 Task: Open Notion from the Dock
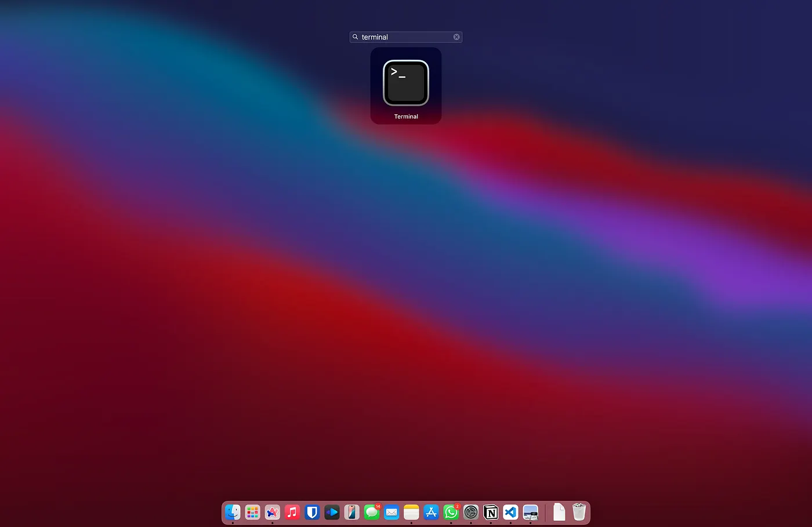pos(491,512)
